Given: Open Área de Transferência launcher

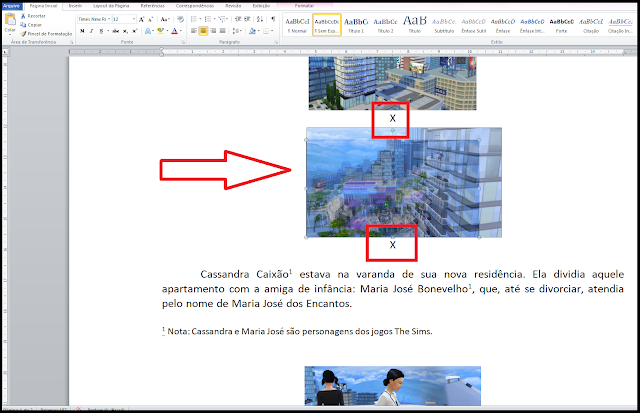Looking at the screenshot, I should (x=72, y=42).
